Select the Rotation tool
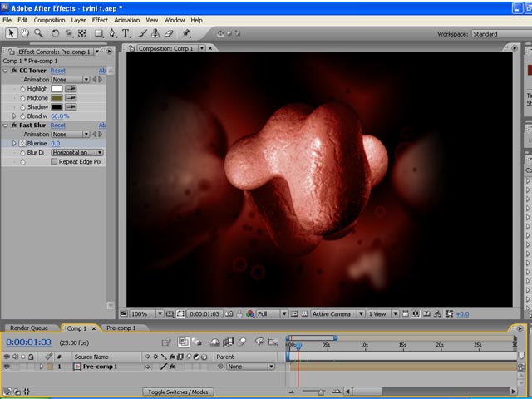The image size is (532, 399). [55, 33]
